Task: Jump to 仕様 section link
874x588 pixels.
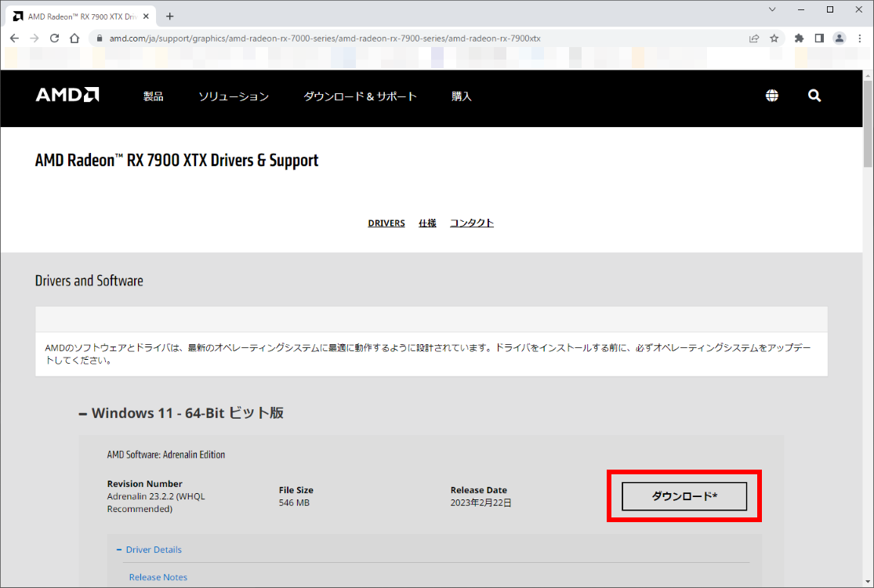Action: tap(427, 223)
